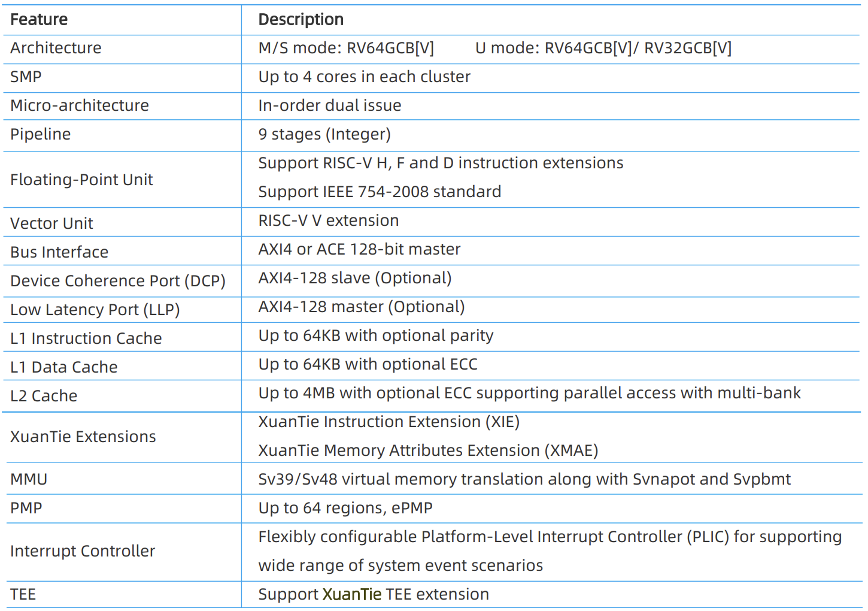Click the 'AXI4-128 master (Optional)' text

click(361, 307)
